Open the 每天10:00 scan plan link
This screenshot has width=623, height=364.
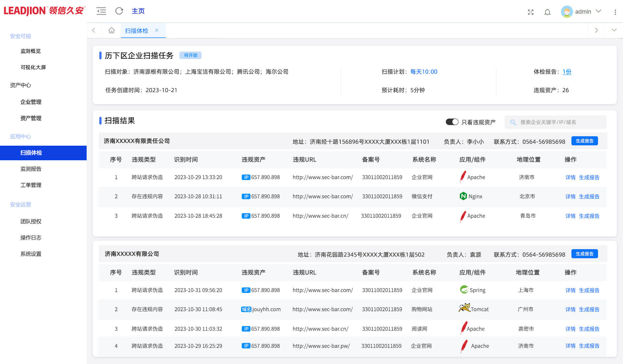[424, 72]
